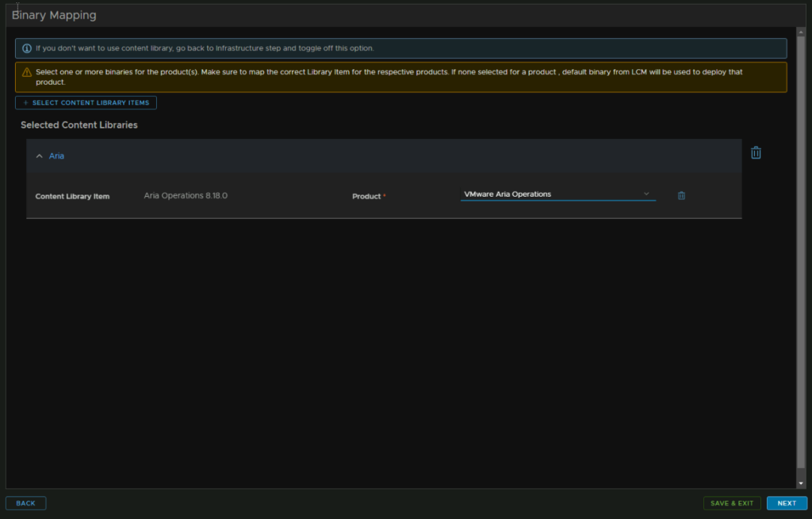Screen dimensions: 812x519
Task: Click Select Content Library Items button
Action: coord(86,102)
